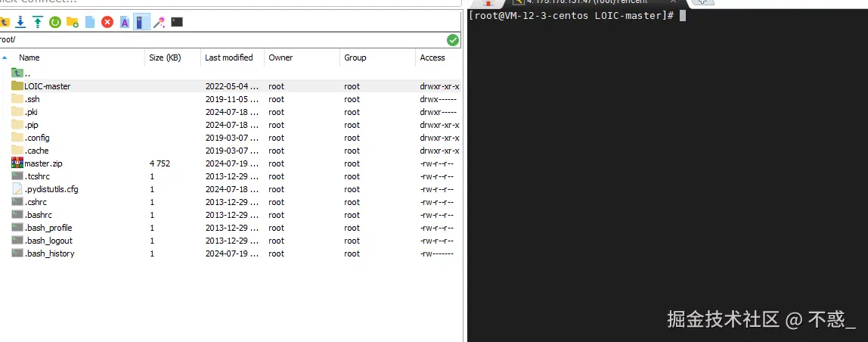Toggle the highlighted show hidden files button
Viewport: 868px width, 342px height.
(x=141, y=22)
